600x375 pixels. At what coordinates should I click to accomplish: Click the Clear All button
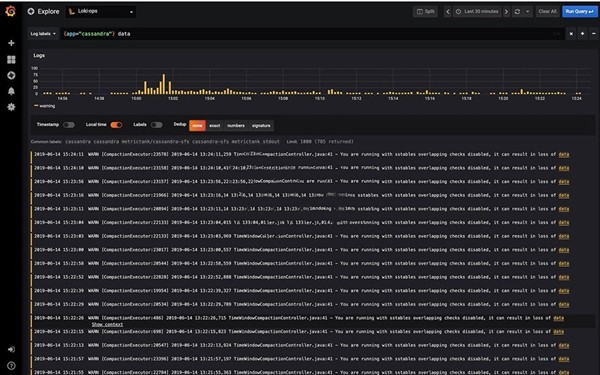click(547, 11)
